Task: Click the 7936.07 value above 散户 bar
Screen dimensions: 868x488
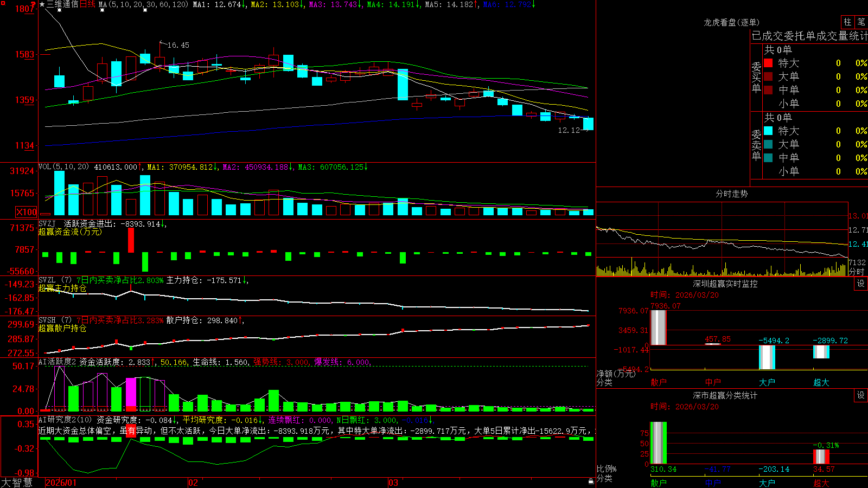Action: (665, 306)
